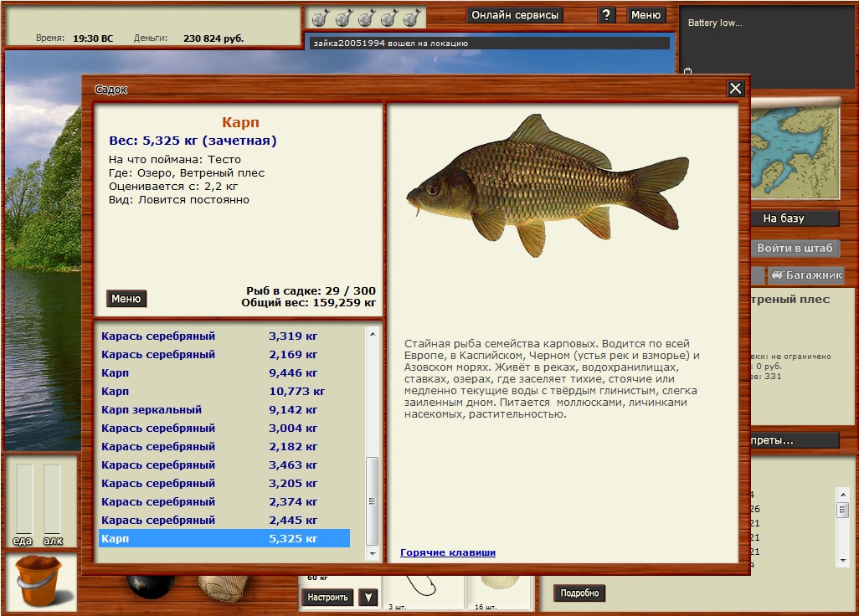This screenshot has width=859, height=616.
Task: Click the last flask icon in top row
Action: 410,18
